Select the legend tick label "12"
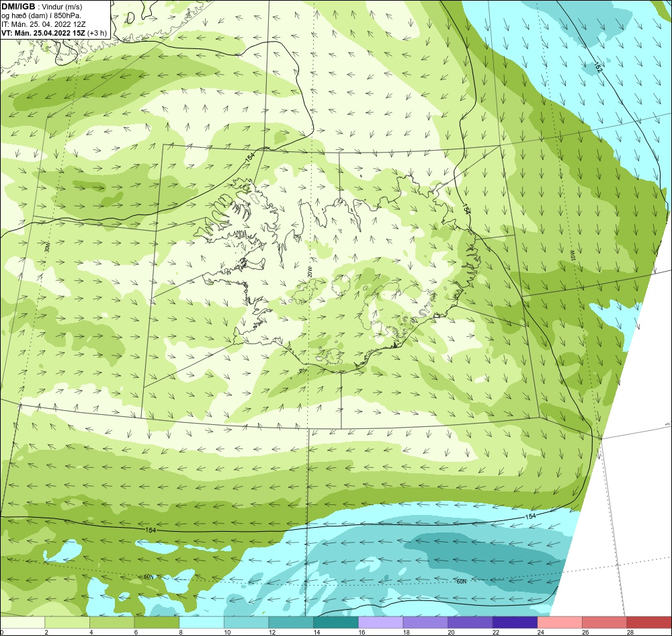Viewport: 672px width, 636px height. coord(271,632)
